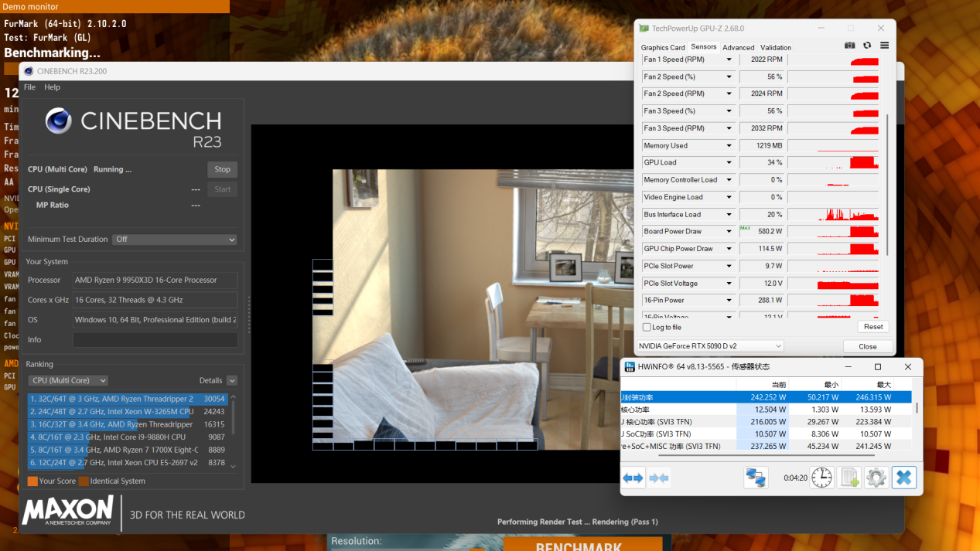Click the GPU-Z sensors vertical scrollbar
This screenshot has height=551, width=980.
click(888, 185)
